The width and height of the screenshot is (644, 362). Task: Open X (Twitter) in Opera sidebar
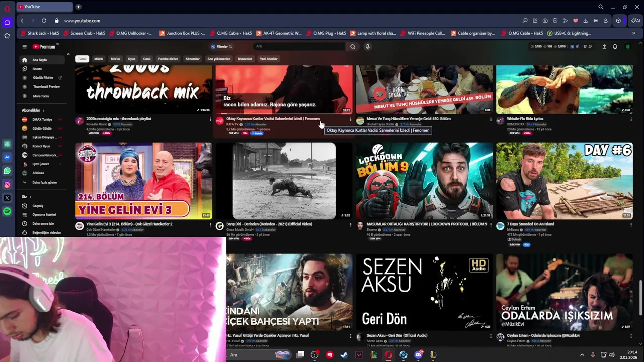pyautogui.click(x=7, y=198)
